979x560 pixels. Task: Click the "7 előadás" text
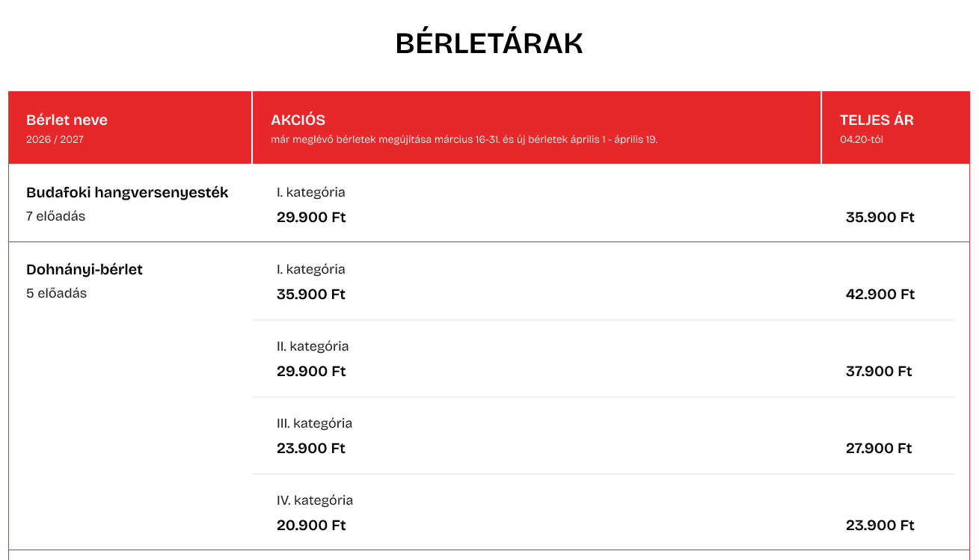coord(56,216)
